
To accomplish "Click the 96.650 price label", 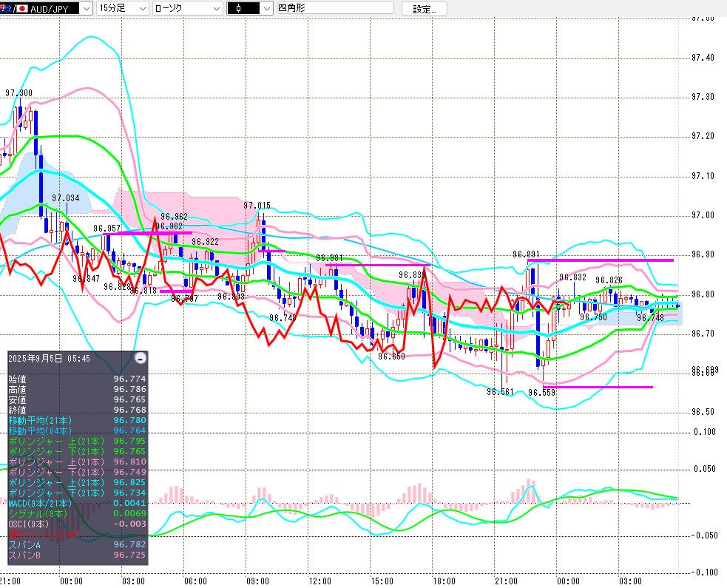I will tap(391, 356).
